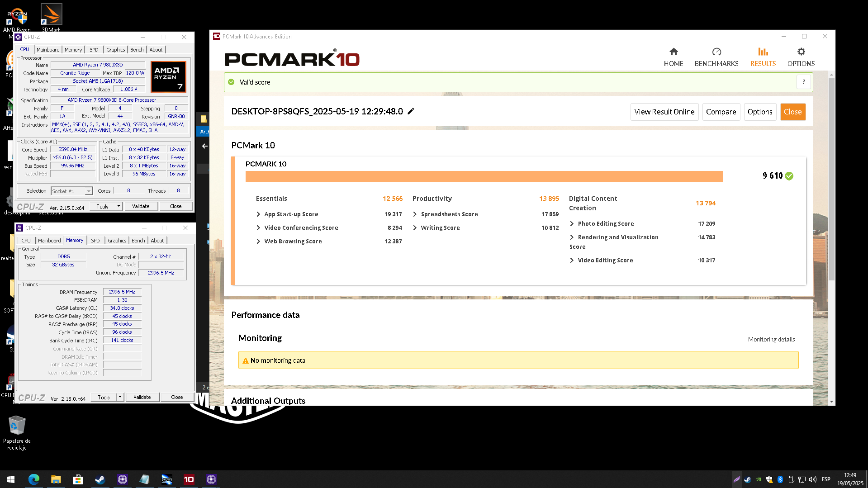Expand Spreadsheets Score
The image size is (868, 488).
coord(415,214)
